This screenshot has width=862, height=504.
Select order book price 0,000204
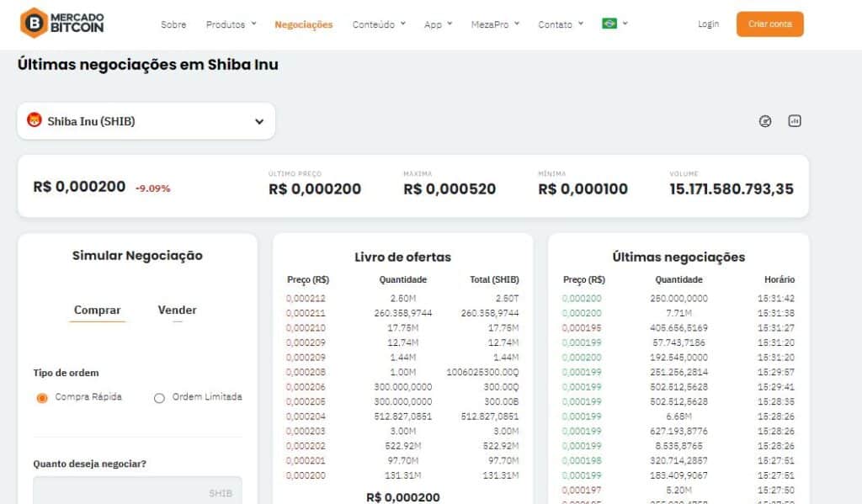(x=306, y=416)
